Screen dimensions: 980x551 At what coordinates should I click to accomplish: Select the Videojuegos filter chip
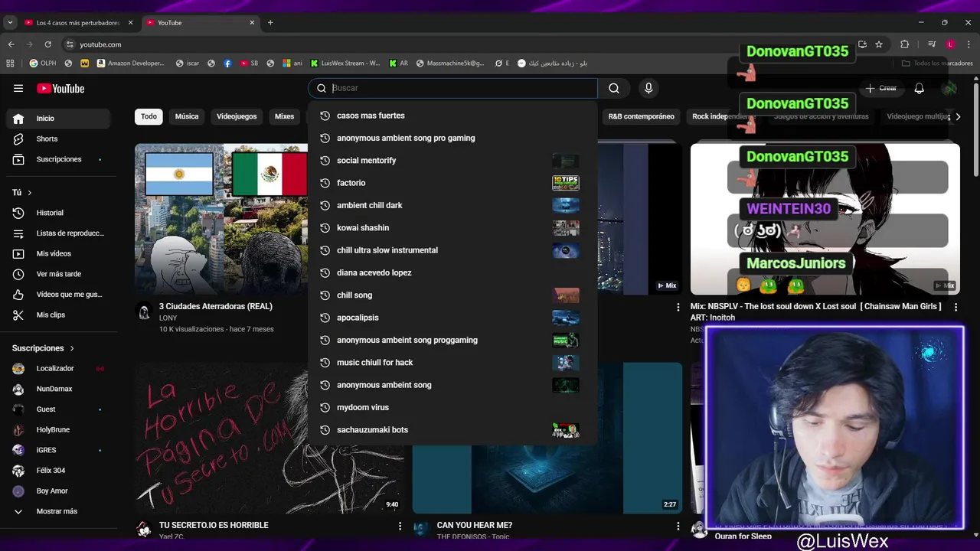tap(237, 116)
